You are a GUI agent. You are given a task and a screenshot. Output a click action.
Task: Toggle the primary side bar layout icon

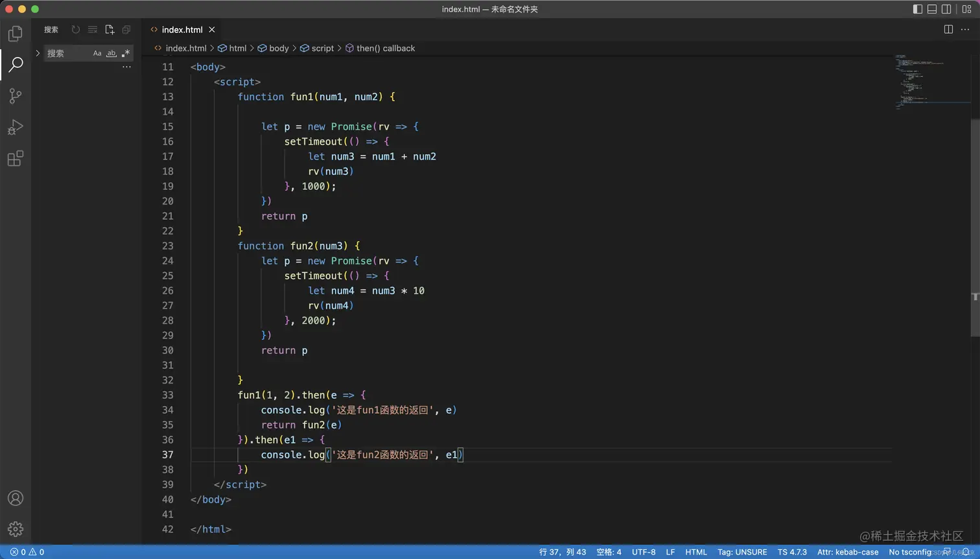coord(918,9)
